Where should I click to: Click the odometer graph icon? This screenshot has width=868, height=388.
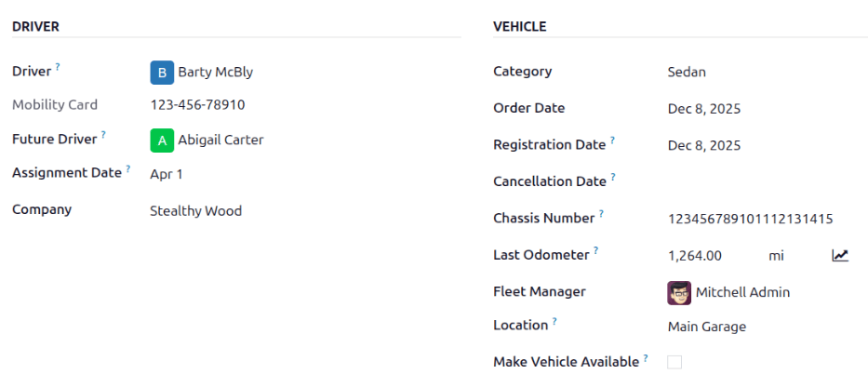coord(840,255)
